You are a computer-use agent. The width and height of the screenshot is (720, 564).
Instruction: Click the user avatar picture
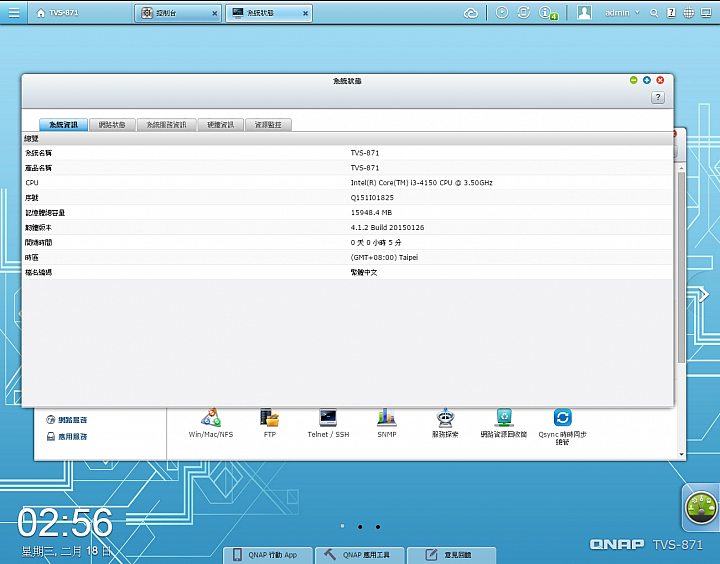tap(584, 12)
